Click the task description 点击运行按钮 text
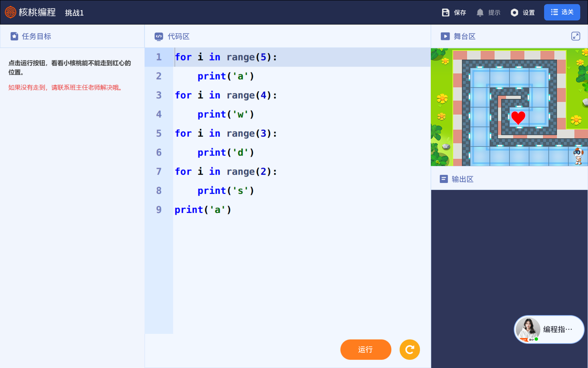The height and width of the screenshot is (368, 588). pyautogui.click(x=69, y=67)
